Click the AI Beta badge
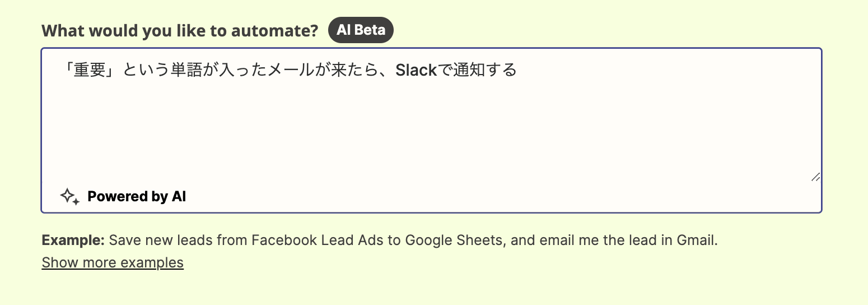868x305 pixels. 361,30
